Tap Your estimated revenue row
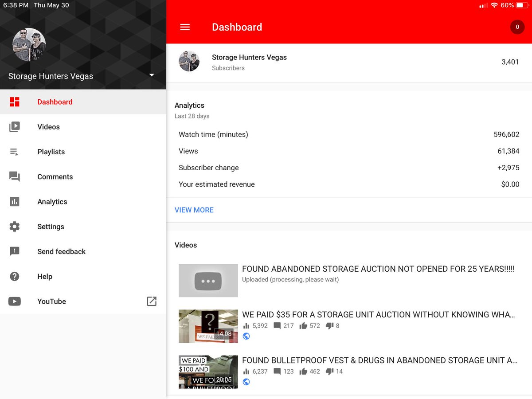 click(x=349, y=184)
